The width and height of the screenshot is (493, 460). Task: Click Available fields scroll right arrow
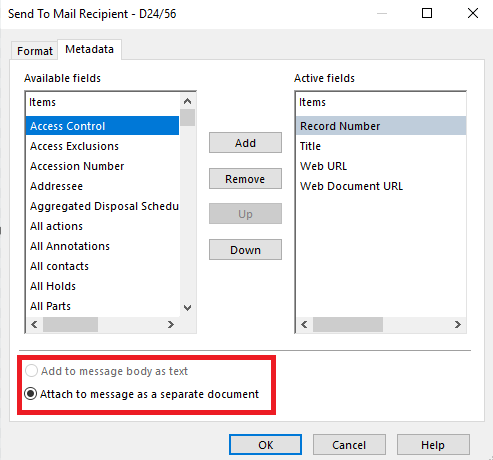pos(171,324)
